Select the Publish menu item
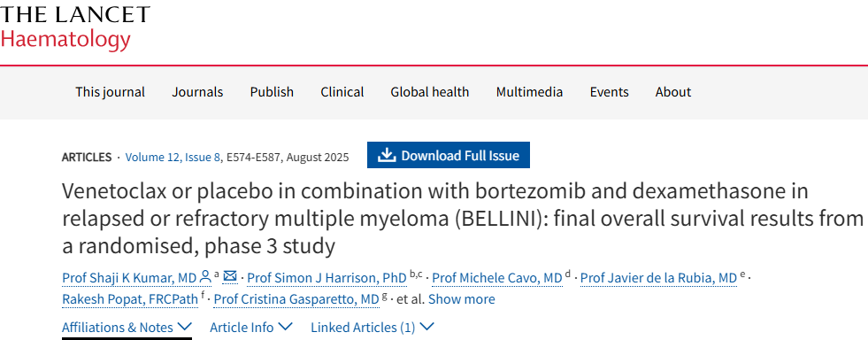This screenshot has height=340, width=868. pyautogui.click(x=272, y=92)
